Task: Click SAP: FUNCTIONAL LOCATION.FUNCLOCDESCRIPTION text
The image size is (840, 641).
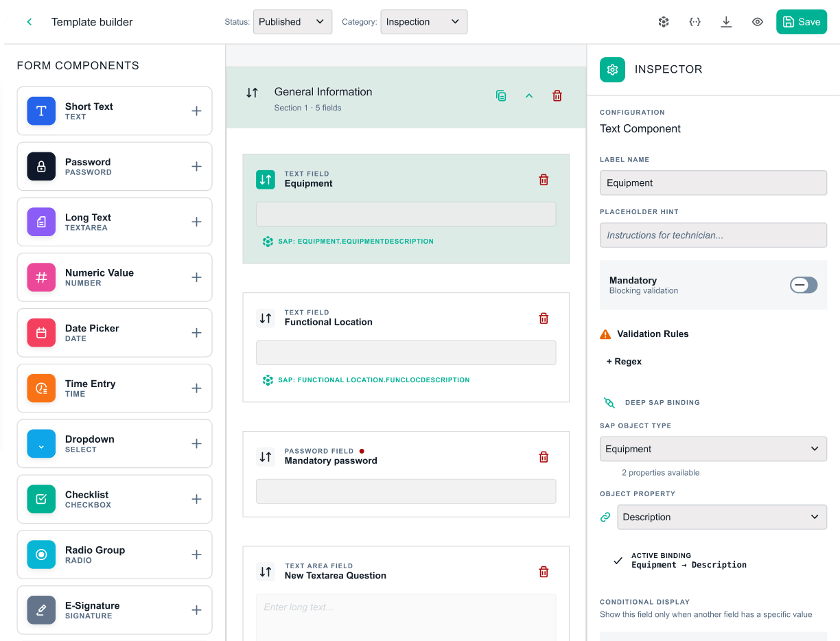Action: [x=374, y=380]
